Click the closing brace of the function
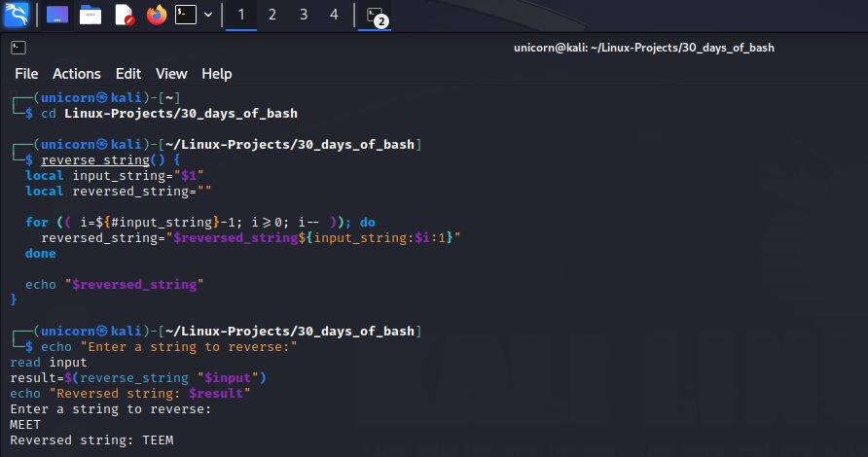868x457 pixels. point(14,299)
